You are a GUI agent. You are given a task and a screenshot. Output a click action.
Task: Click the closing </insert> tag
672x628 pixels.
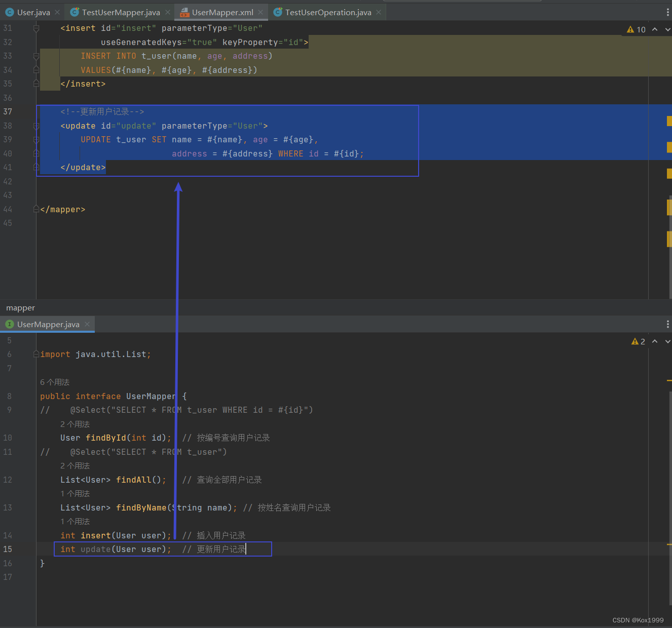pyautogui.click(x=83, y=84)
